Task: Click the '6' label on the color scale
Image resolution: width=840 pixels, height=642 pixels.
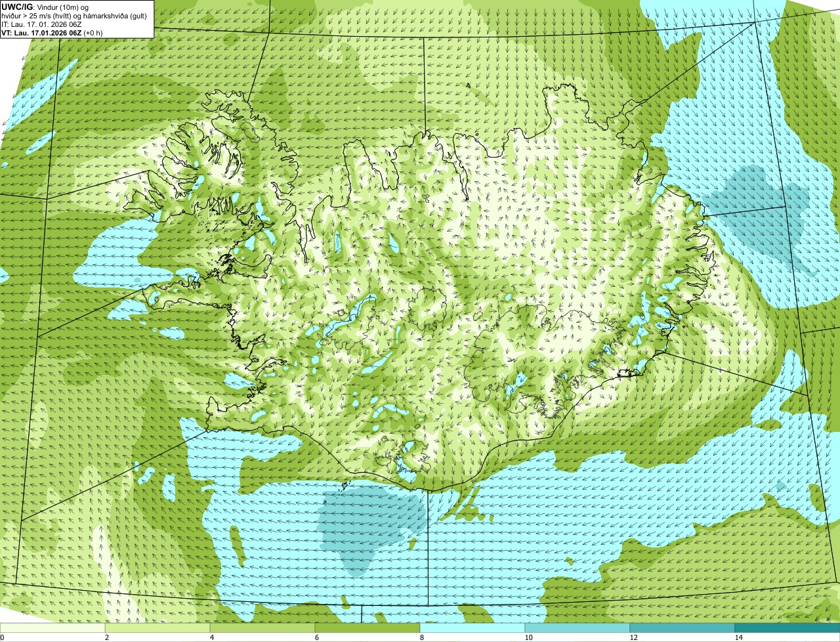Action: coord(316,637)
